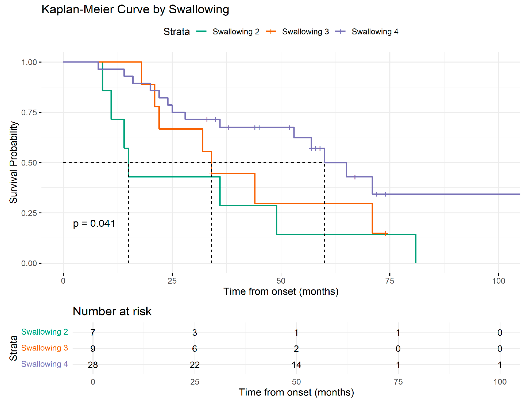Click the Swallowing 4 row label in risk table

[45, 364]
